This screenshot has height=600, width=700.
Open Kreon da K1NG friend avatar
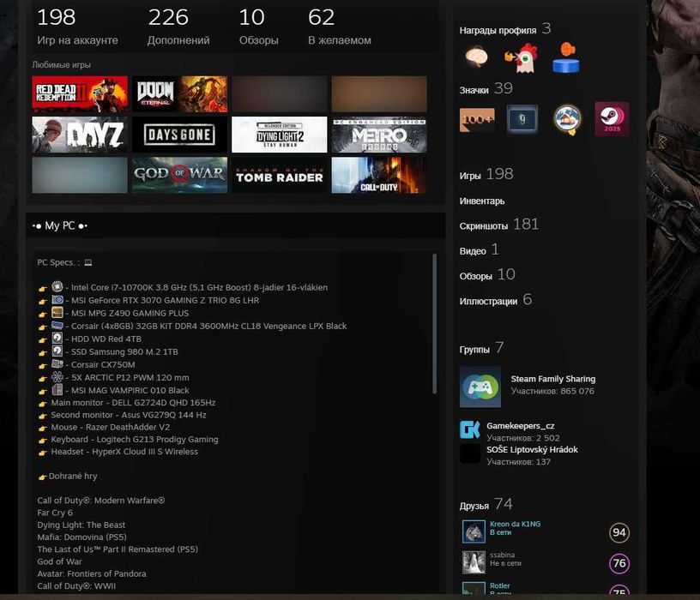click(x=474, y=531)
